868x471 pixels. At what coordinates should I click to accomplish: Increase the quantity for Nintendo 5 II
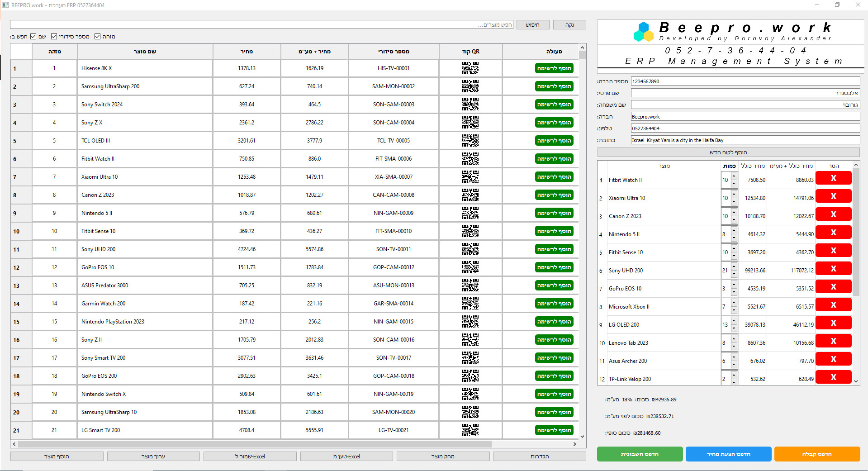pyautogui.click(x=734, y=230)
